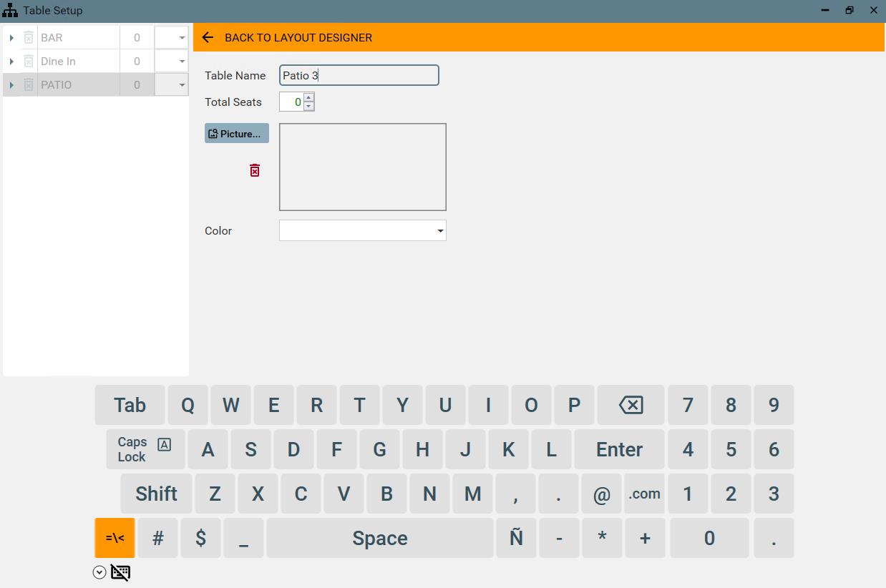Image resolution: width=886 pixels, height=588 pixels.
Task: Expand the Dine In tree row
Action: [11, 61]
